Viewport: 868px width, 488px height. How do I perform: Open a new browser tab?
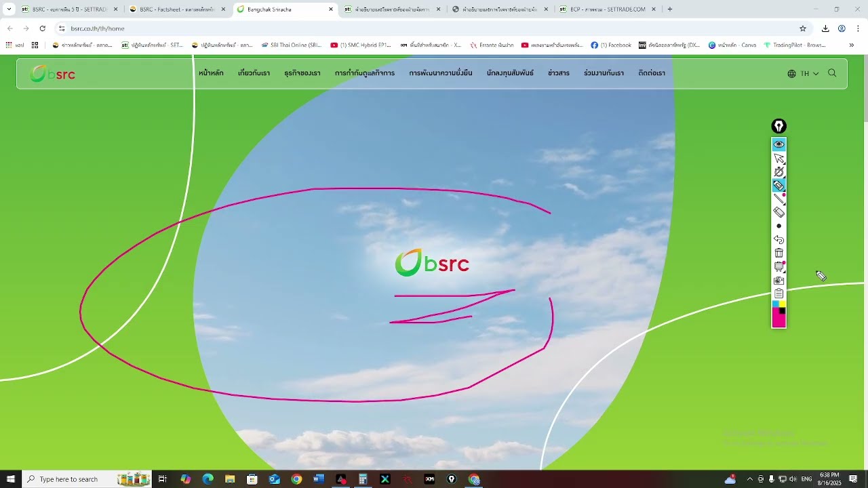coord(670,9)
